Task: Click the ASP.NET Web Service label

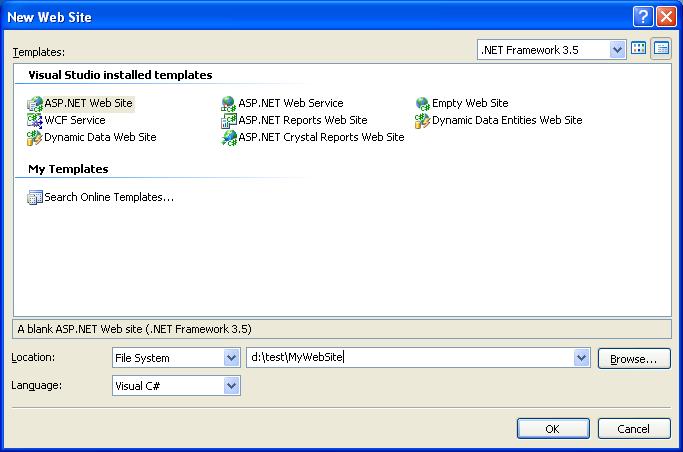Action: coord(291,104)
